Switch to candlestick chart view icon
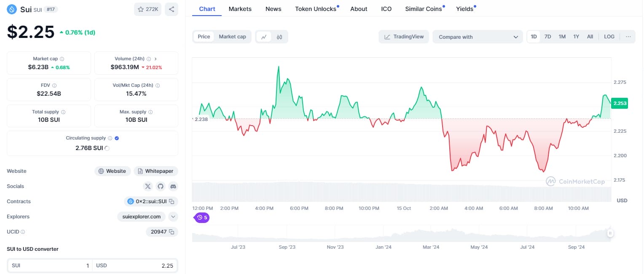 click(279, 37)
